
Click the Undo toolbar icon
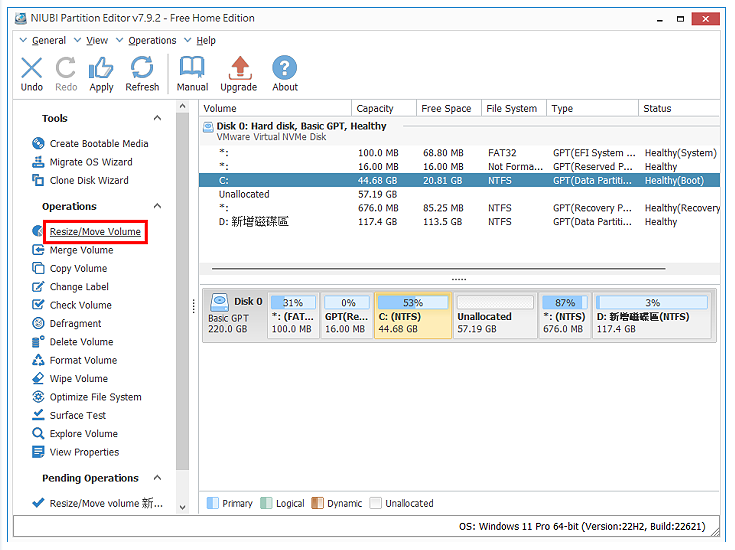(x=31, y=68)
